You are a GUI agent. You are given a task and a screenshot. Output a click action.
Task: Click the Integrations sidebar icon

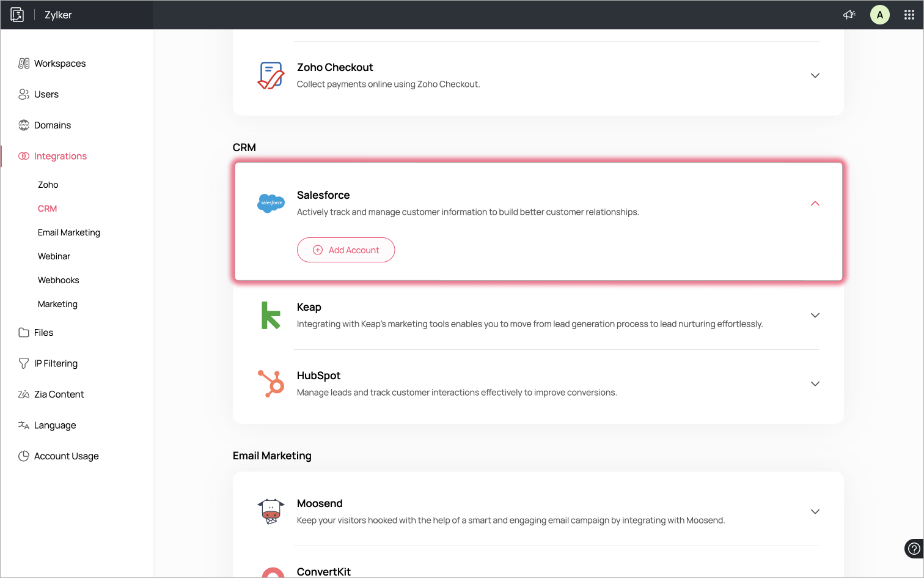(x=24, y=156)
